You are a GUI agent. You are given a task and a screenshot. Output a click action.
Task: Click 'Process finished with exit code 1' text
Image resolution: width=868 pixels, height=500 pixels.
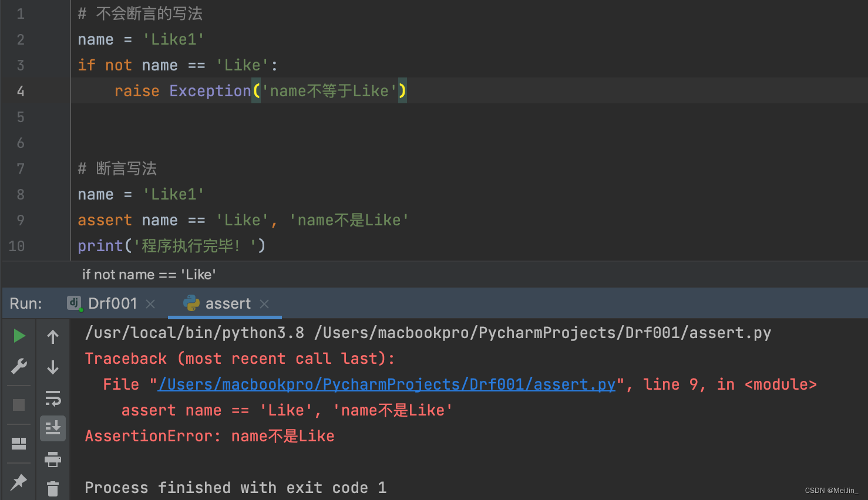click(x=235, y=488)
